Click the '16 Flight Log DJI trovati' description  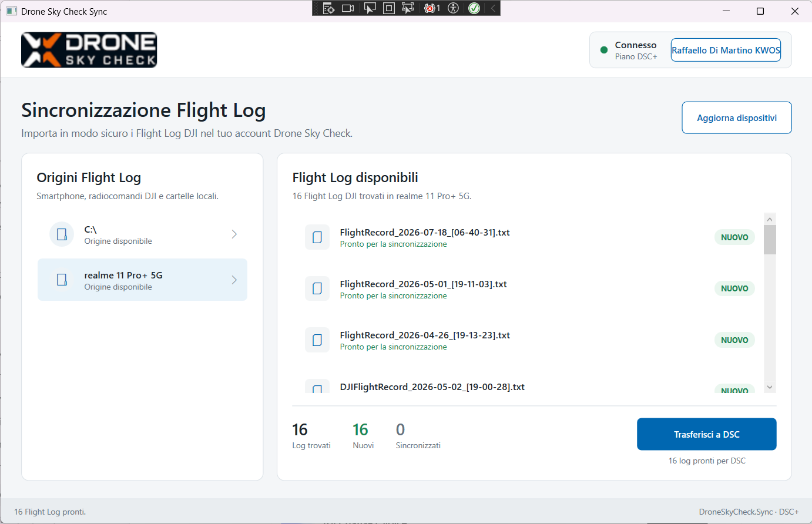coord(382,196)
